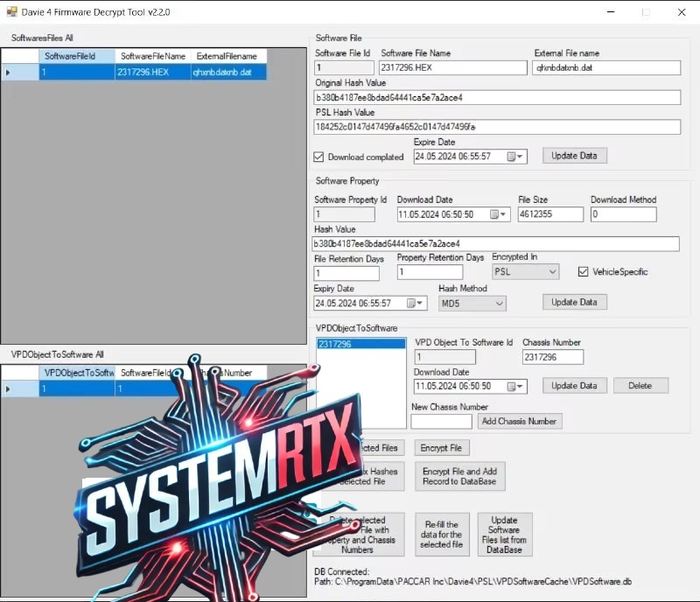The width and height of the screenshot is (700, 602).
Task: Expand the Encrypted In dropdown
Action: pyautogui.click(x=551, y=272)
